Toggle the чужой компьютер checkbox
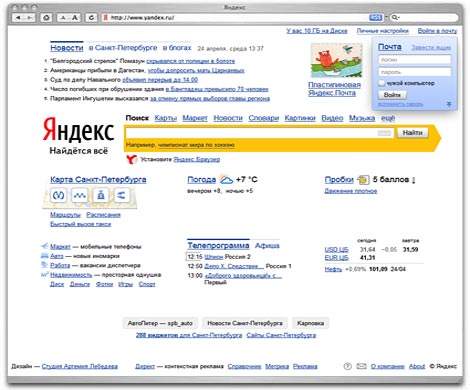Viewport: 470px width, 390px height. [381, 83]
